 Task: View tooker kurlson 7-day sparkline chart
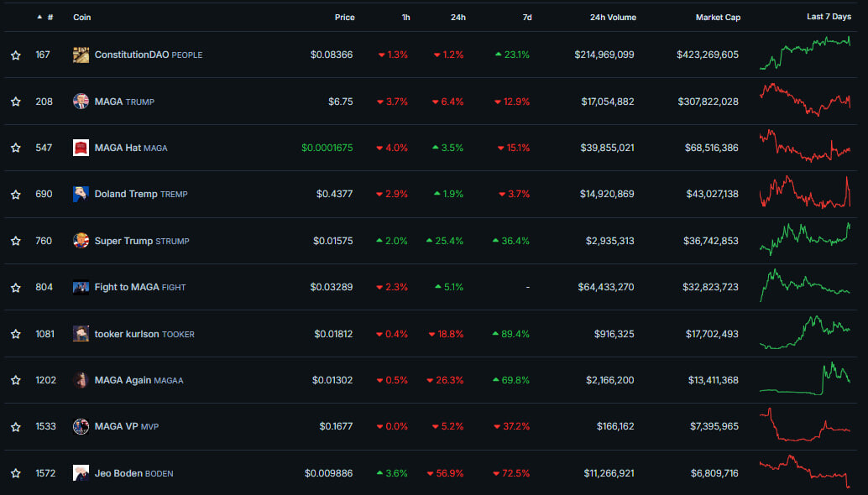tap(805, 332)
